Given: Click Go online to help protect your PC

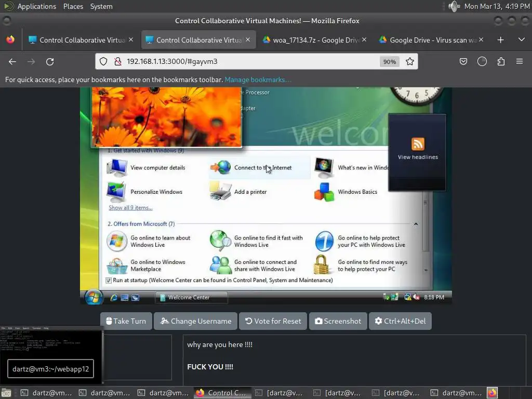Looking at the screenshot, I should click(361, 241).
